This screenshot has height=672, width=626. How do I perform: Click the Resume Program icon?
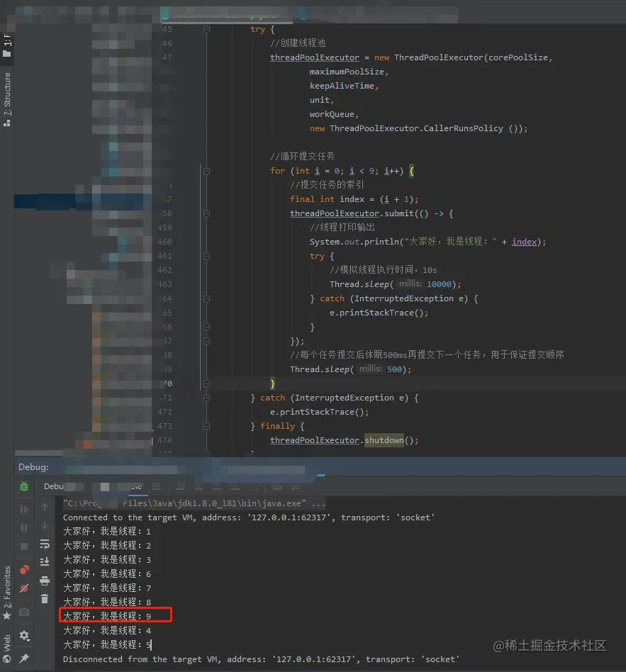coord(24,509)
